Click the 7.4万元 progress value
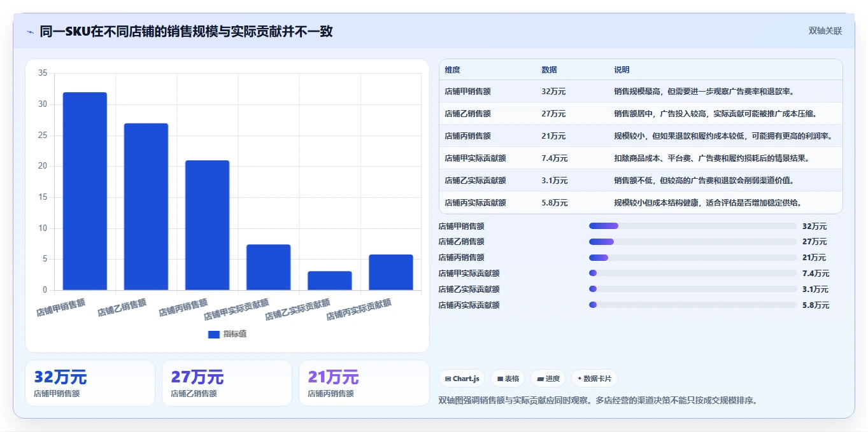This screenshot has width=868, height=432. 816,274
